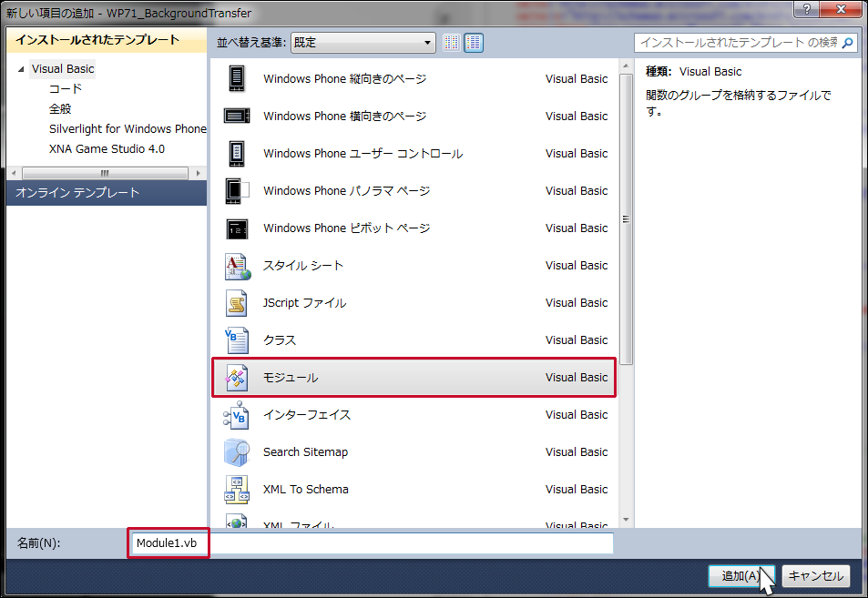Select XNA Game Studio 4.0 category

(107, 148)
